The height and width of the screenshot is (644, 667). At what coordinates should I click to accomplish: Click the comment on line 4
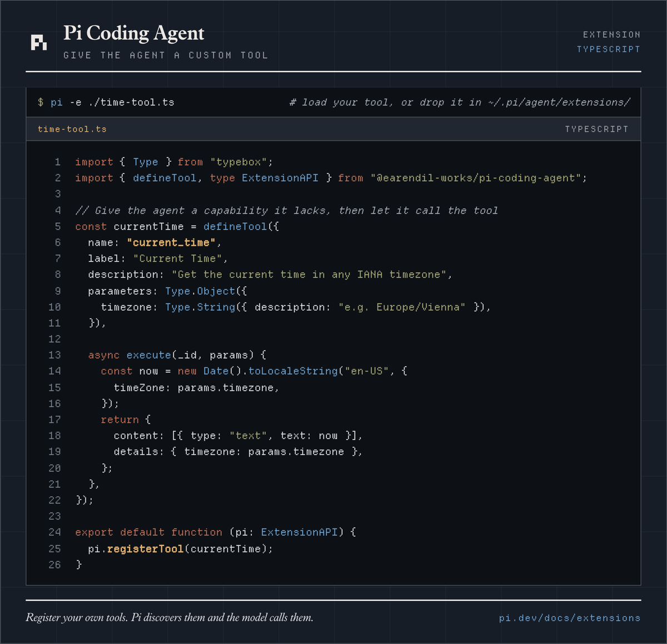click(287, 211)
